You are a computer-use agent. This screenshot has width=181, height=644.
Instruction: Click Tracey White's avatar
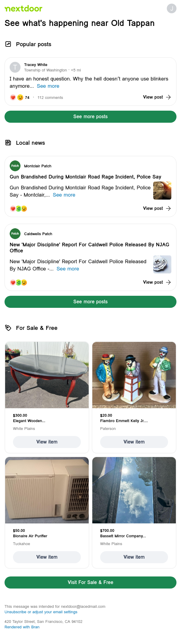point(15,67)
